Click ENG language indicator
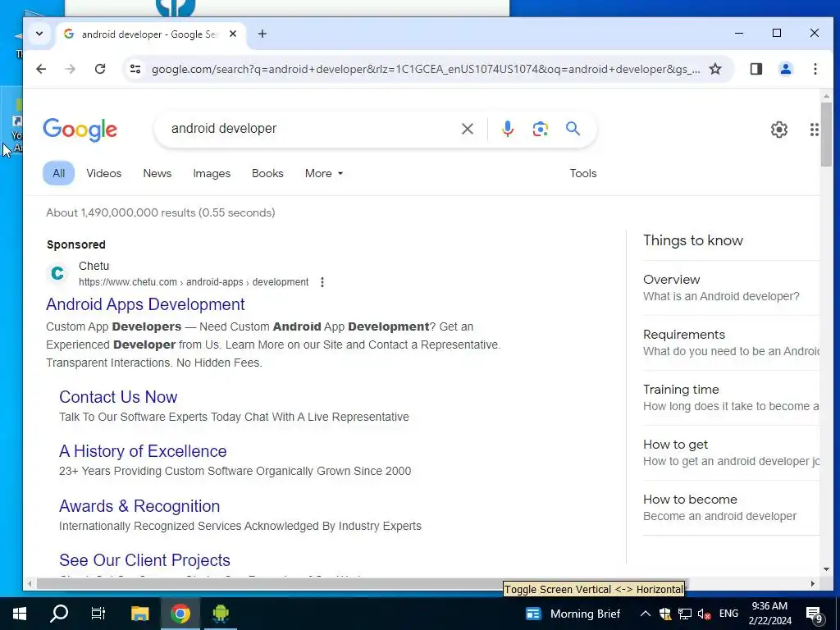 [728, 614]
